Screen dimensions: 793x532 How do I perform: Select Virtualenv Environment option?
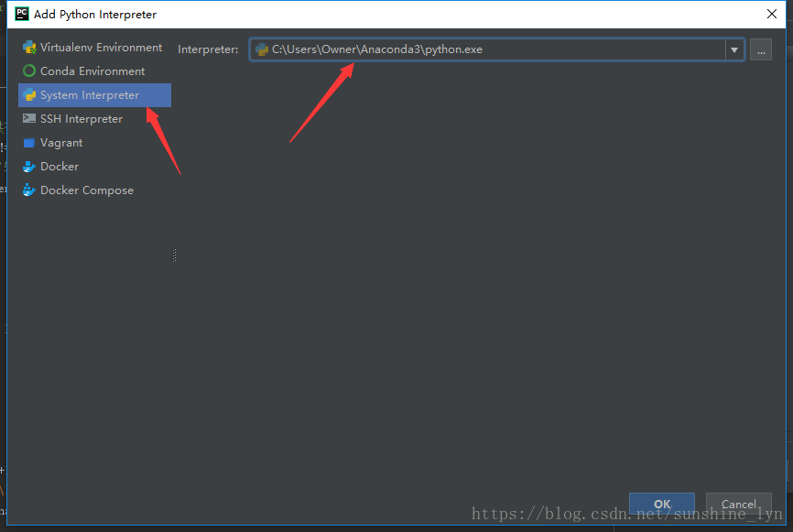click(94, 48)
